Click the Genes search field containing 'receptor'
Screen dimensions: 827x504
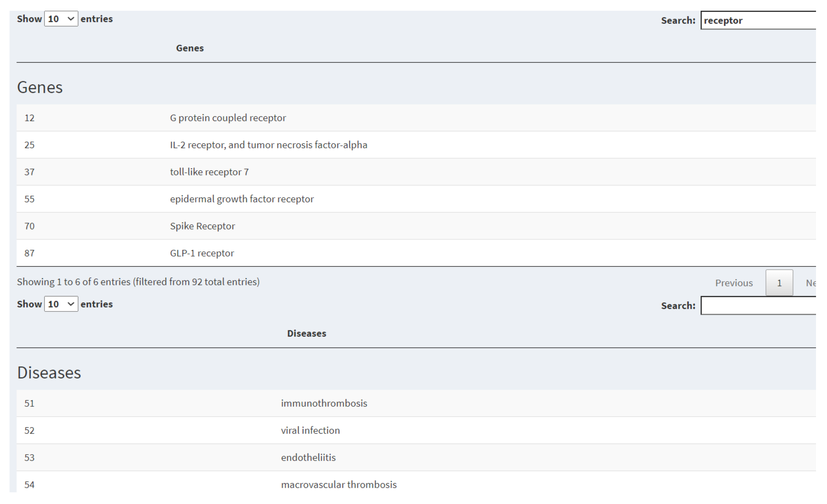pyautogui.click(x=758, y=21)
